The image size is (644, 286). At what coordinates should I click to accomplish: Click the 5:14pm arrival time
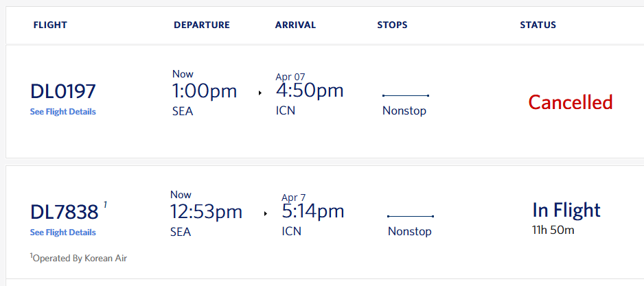click(x=313, y=211)
